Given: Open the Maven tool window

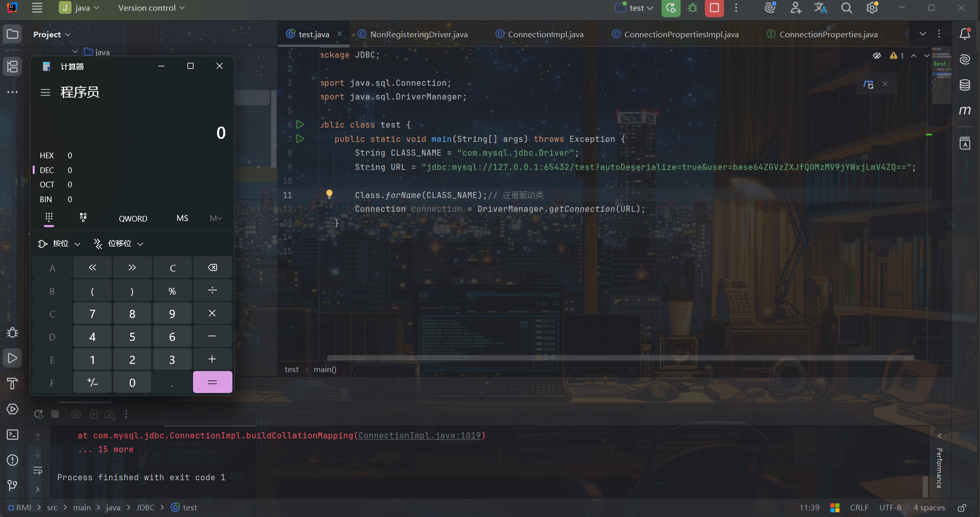Looking at the screenshot, I should click(965, 111).
